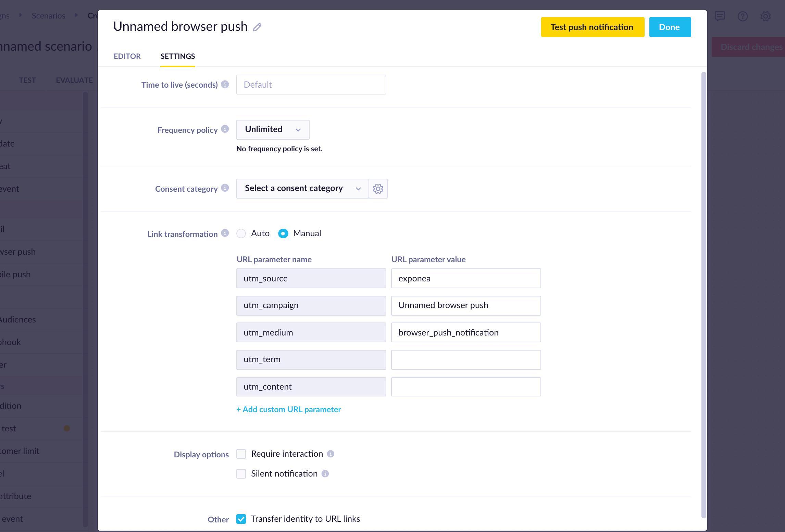785x532 pixels.
Task: Click Test push notification button
Action: [x=593, y=27]
